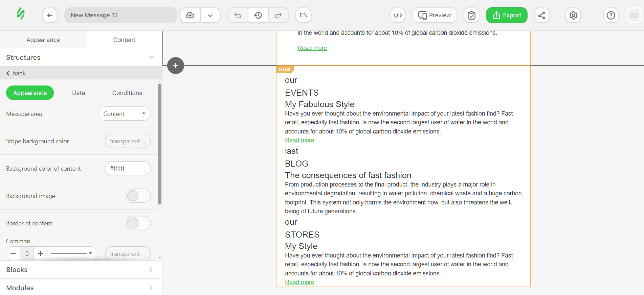Open the HTML code editor icon
The height and width of the screenshot is (295, 644).
coord(398,15)
